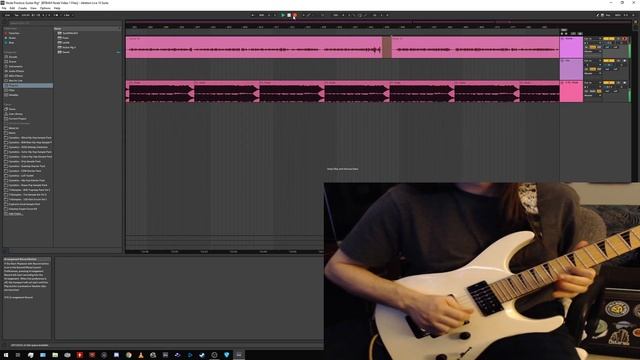Image resolution: width=640 pixels, height=360 pixels.
Task: Open the Options menu
Action: tap(45, 8)
